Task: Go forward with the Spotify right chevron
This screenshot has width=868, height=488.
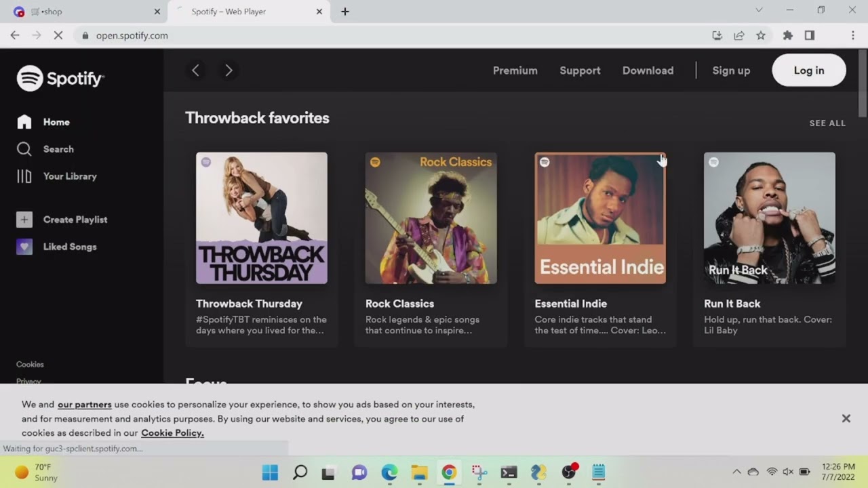Action: (229, 70)
